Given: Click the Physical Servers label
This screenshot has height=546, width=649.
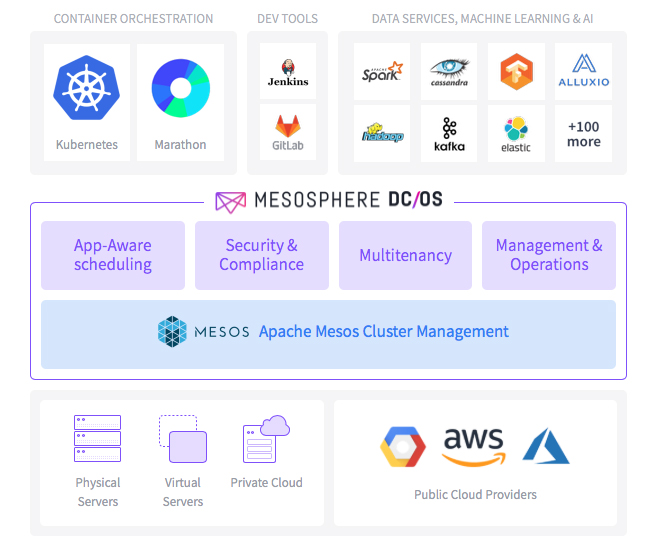Looking at the screenshot, I should point(98,492).
